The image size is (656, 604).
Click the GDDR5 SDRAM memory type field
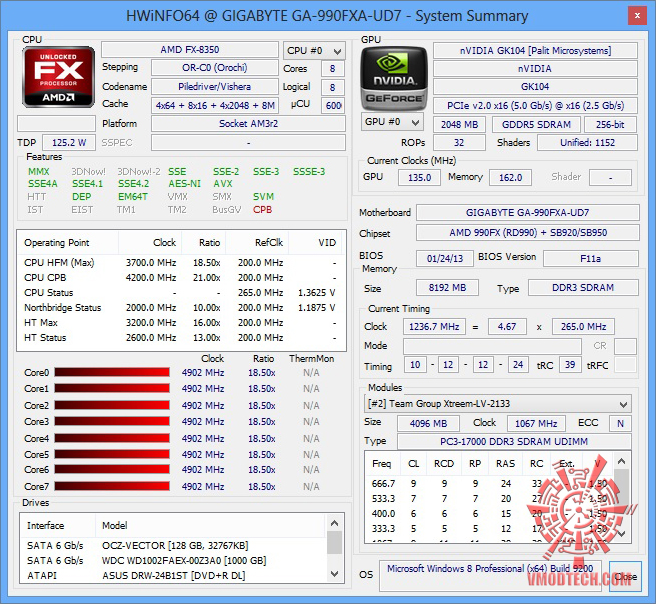pos(536,124)
